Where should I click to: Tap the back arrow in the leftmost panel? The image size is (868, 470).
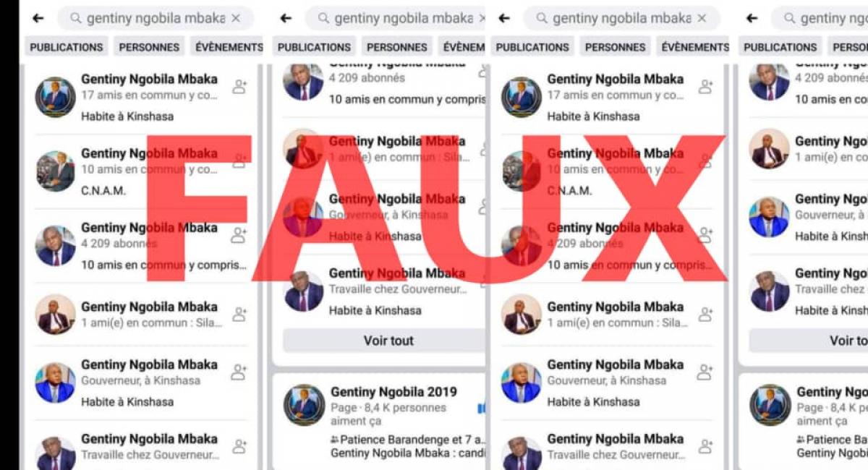[38, 19]
